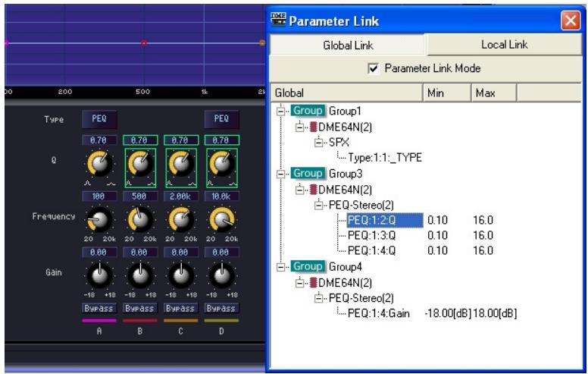Select the Group3 teal Group icon

coord(308,173)
